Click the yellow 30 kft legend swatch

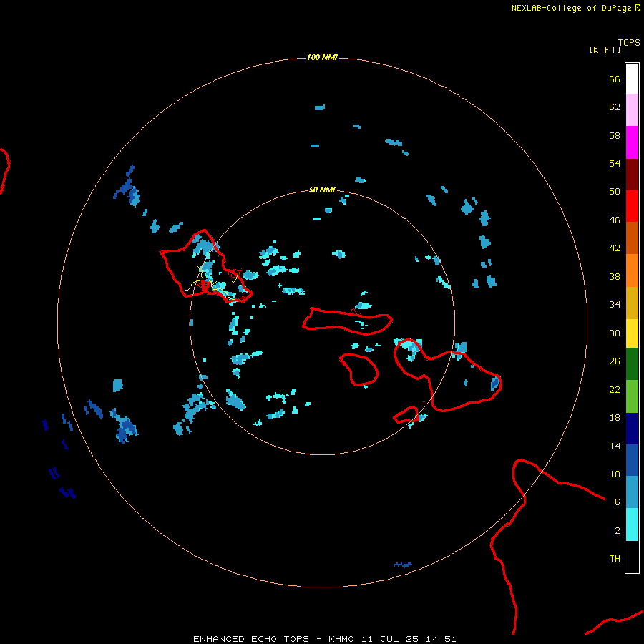pyautogui.click(x=632, y=333)
